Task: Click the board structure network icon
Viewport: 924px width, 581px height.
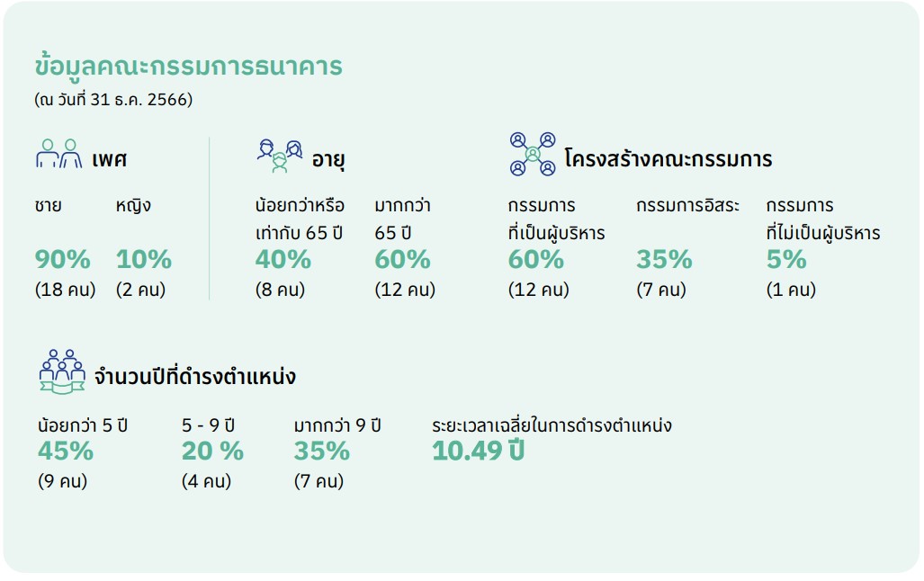Action: [x=533, y=154]
